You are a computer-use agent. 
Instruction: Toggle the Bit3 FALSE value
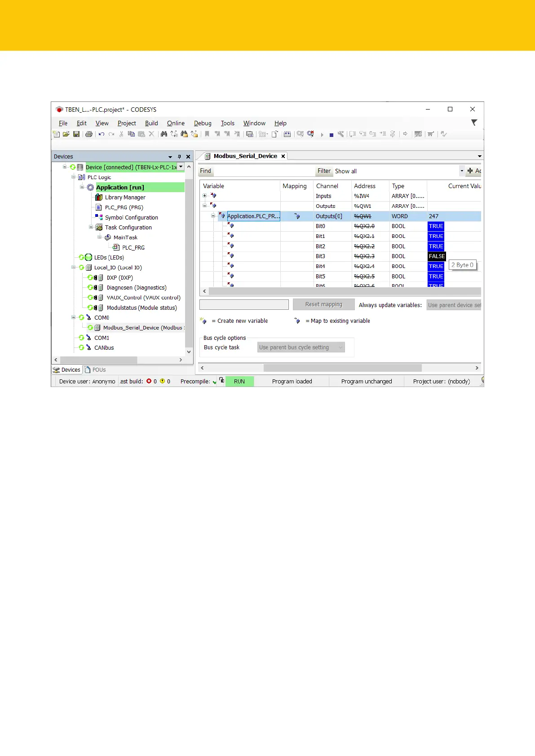(437, 256)
